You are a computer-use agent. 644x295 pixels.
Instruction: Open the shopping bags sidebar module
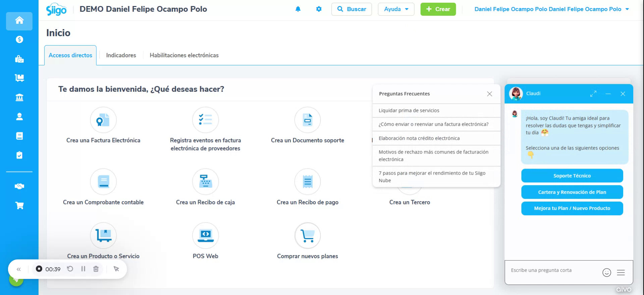click(x=19, y=59)
